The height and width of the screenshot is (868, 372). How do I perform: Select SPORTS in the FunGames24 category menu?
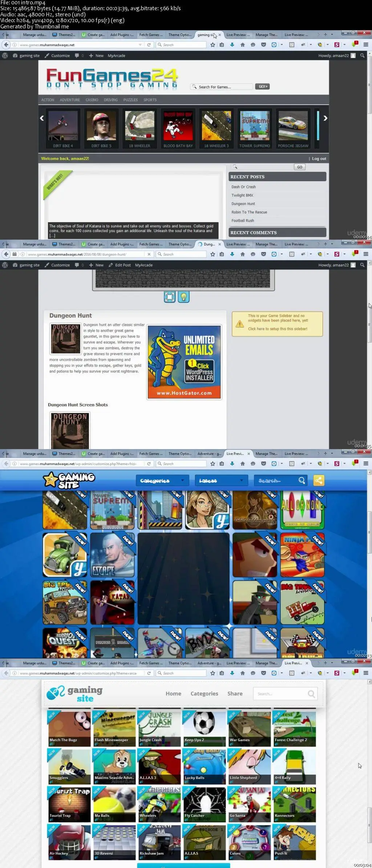[x=150, y=100]
